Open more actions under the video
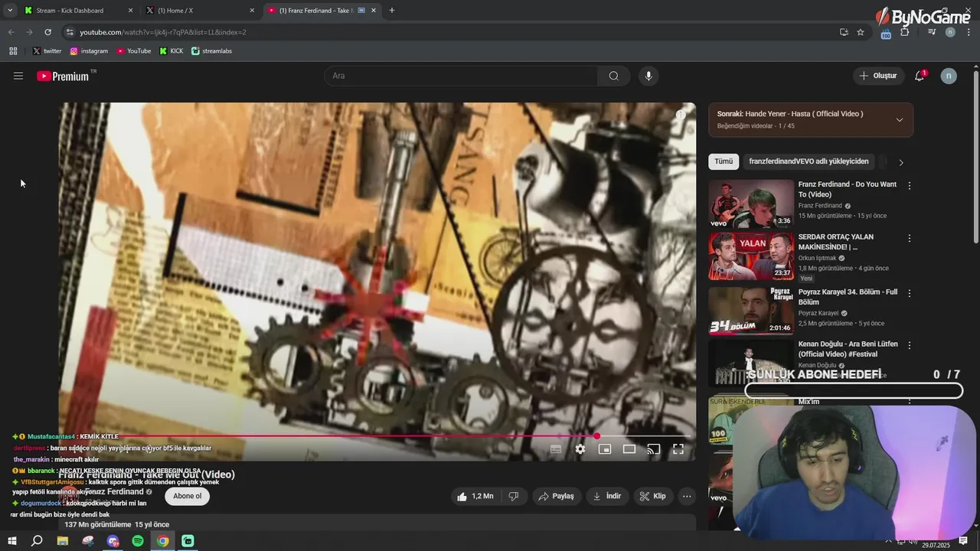The image size is (980, 551). (x=687, y=496)
